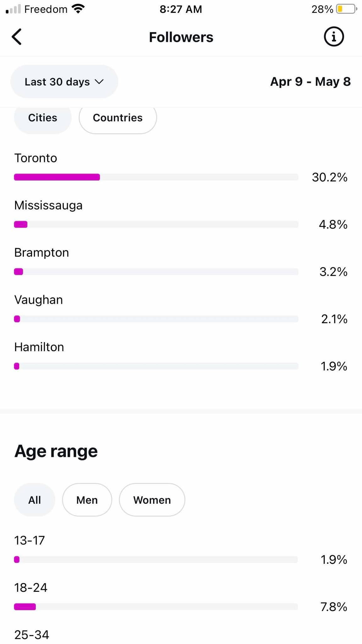Open the info circle icon

click(334, 37)
